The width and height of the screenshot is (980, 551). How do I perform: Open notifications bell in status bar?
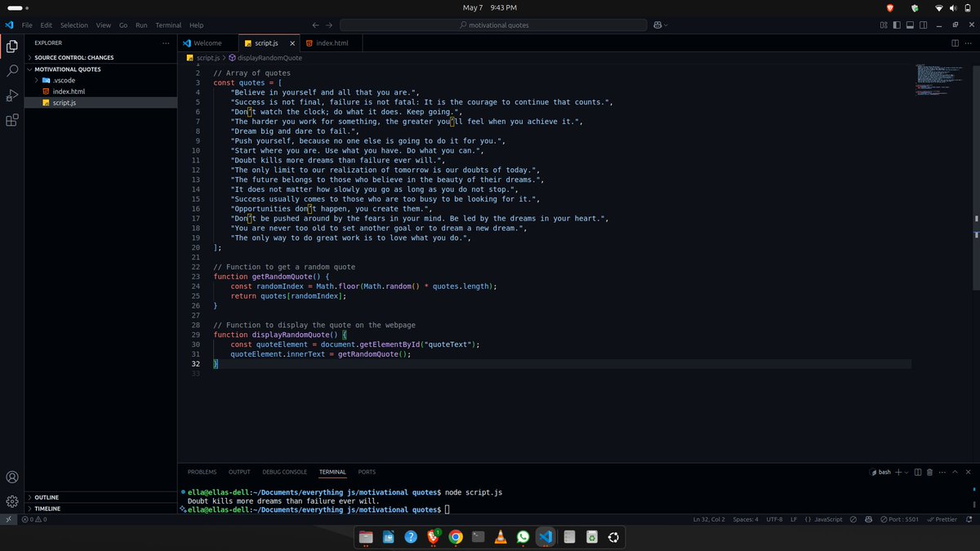pos(969,519)
